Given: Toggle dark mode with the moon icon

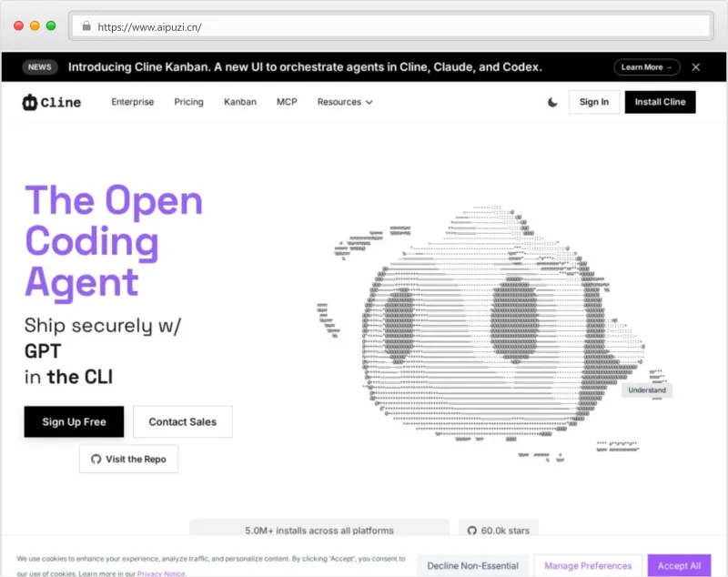Looking at the screenshot, I should pos(551,102).
